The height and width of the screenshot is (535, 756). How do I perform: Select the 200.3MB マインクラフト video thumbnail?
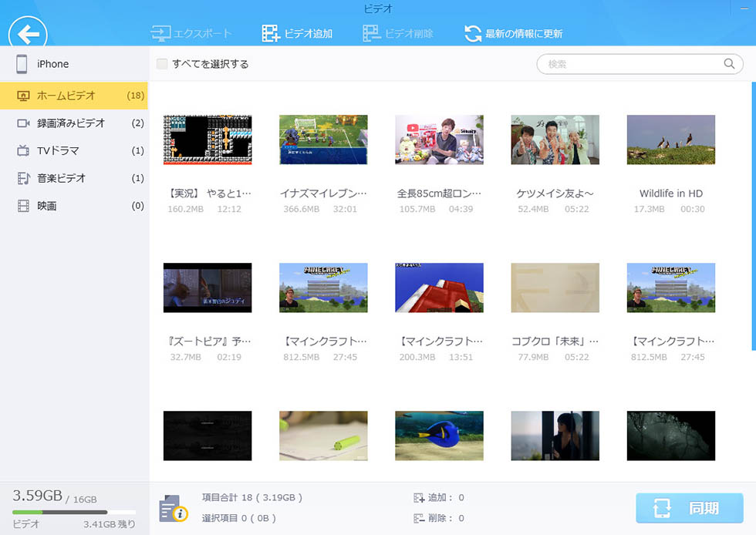[x=439, y=288]
